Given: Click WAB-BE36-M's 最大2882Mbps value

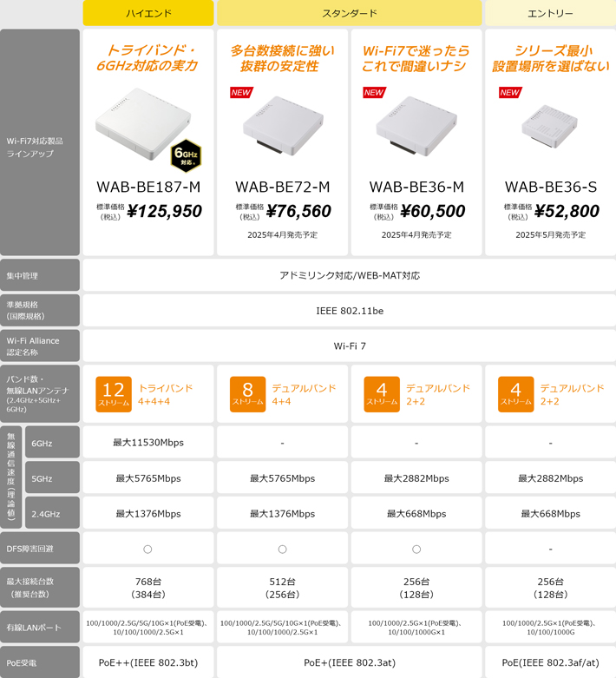Looking at the screenshot, I should (416, 478).
